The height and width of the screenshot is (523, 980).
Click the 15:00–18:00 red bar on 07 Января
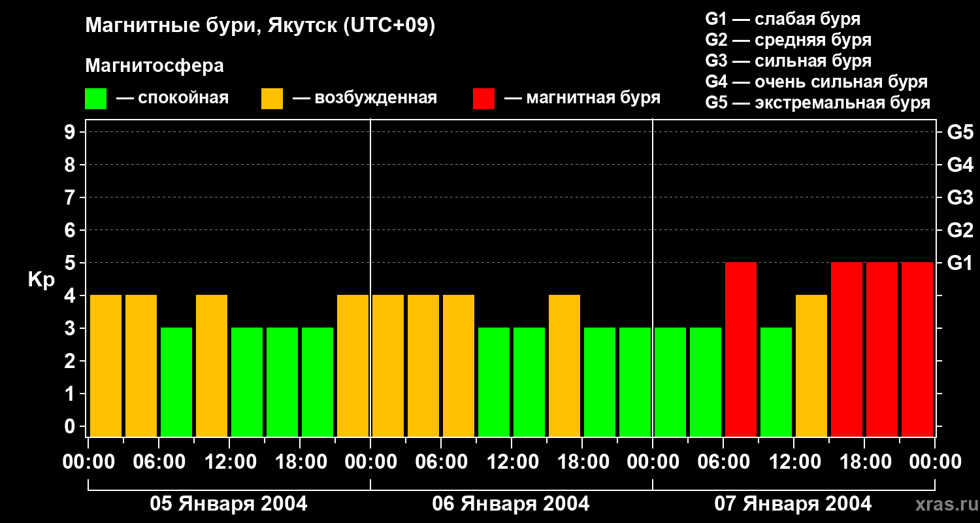tap(847, 349)
